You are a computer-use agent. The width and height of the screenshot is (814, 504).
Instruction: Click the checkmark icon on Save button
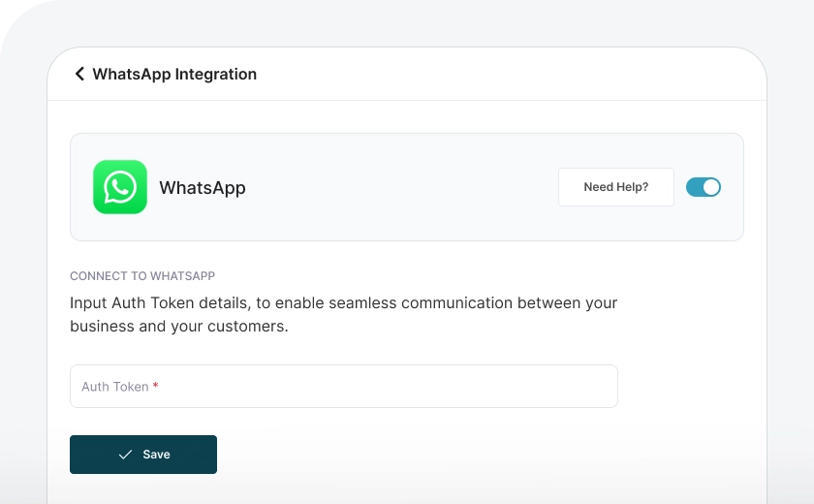pos(125,455)
